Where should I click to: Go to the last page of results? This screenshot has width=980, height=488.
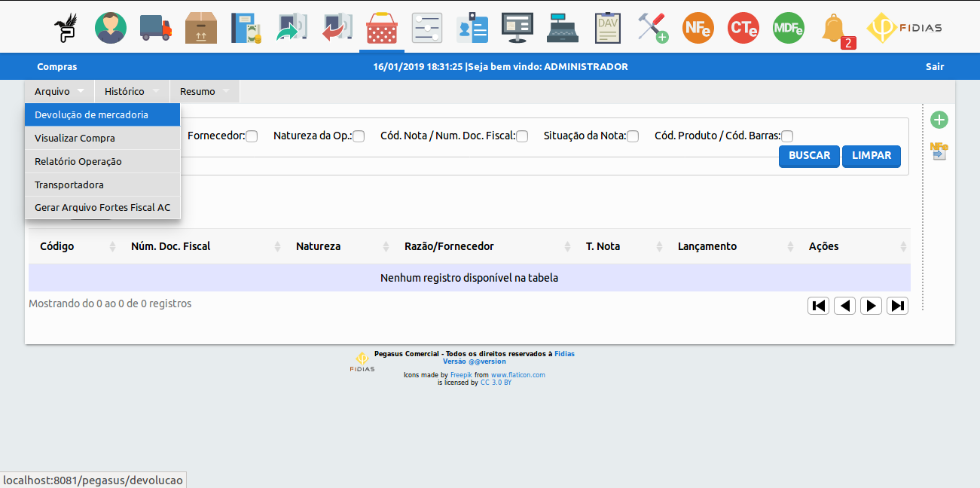click(897, 306)
